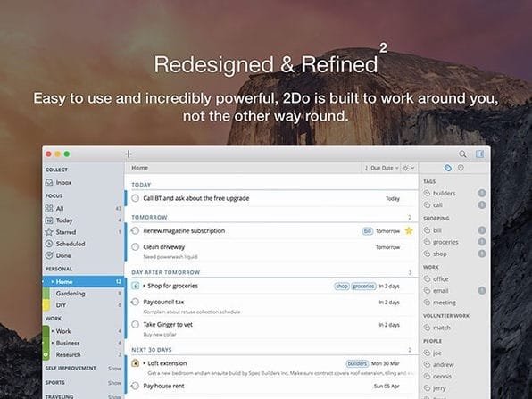Open the Scheduled focus list
Screen dimensions: 532x399
click(84, 244)
